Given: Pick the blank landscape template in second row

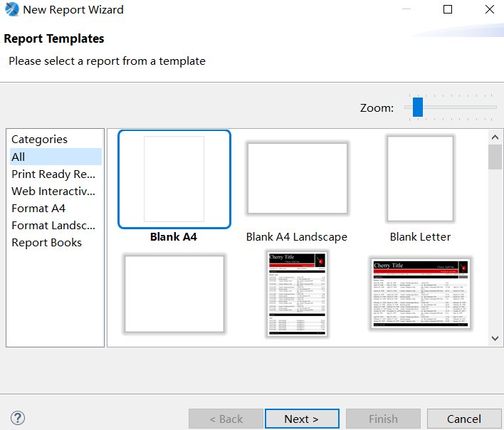Looking at the screenshot, I should (x=174, y=294).
